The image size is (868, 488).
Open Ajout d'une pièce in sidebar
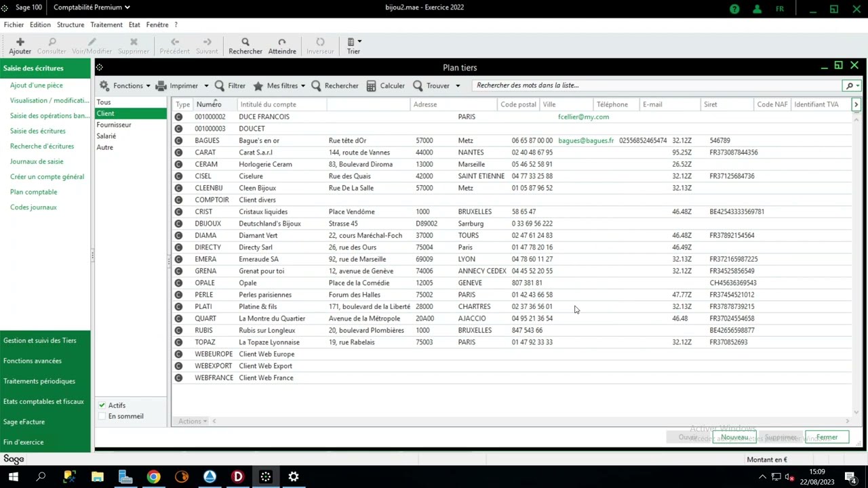point(37,85)
